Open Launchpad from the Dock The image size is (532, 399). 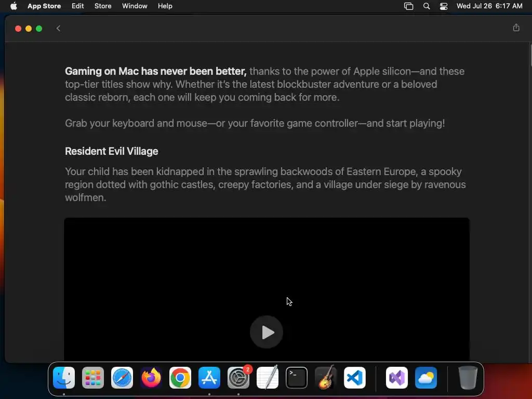pyautogui.click(x=93, y=378)
